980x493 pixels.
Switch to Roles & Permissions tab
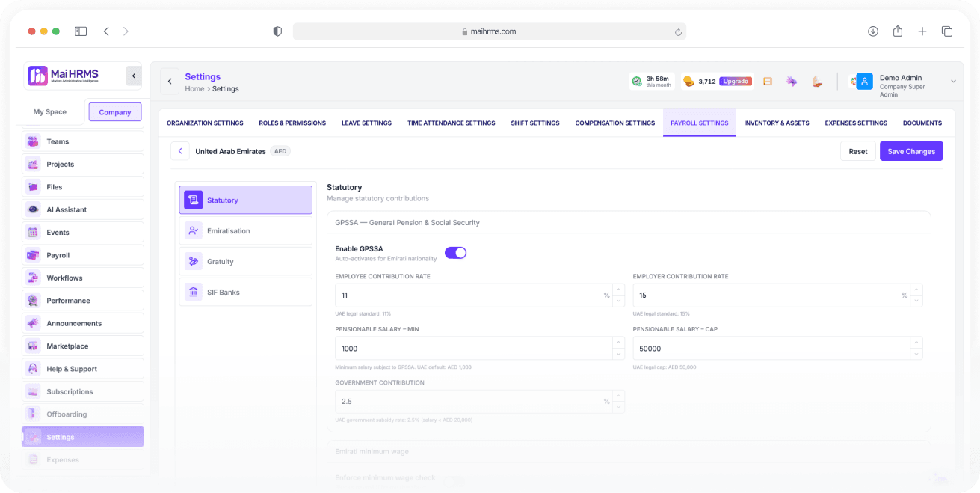pos(292,123)
